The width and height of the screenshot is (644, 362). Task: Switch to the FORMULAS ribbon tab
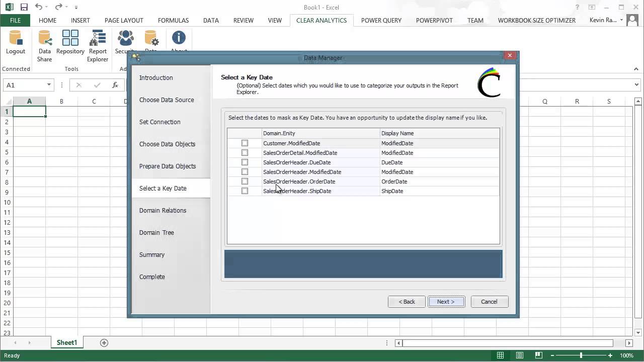173,20
